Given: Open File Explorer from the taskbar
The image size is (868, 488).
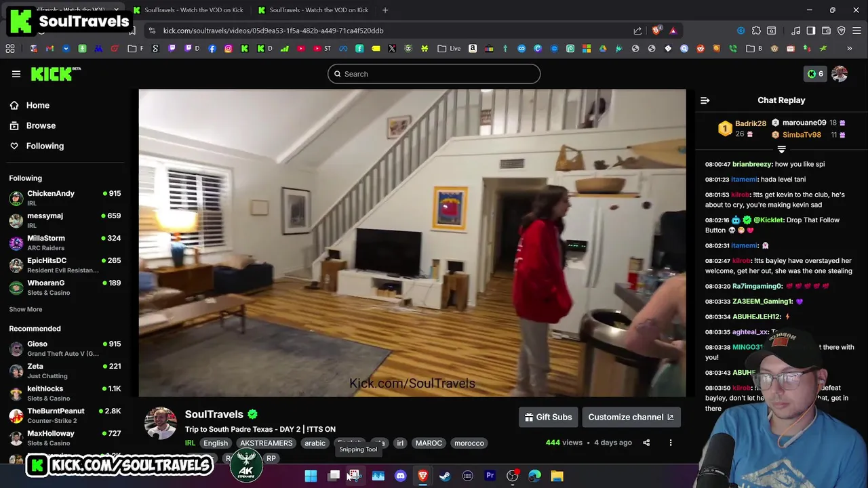Looking at the screenshot, I should pos(557,476).
